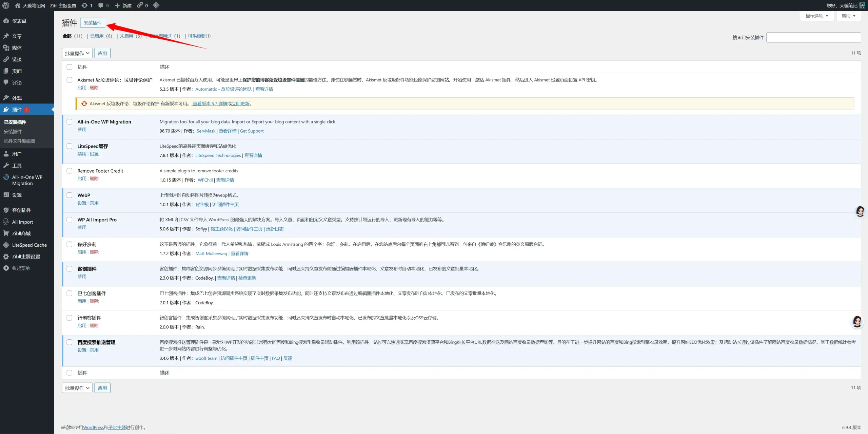Open the WordPress logo menu
This screenshot has width=868, height=434.
coord(6,5)
